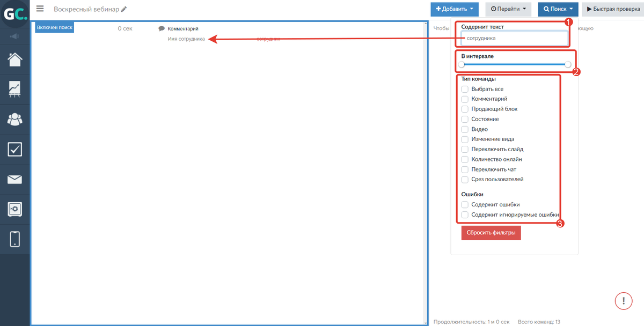This screenshot has width=644, height=326.
Task: Open the hamburger menu icon
Action: pos(40,9)
